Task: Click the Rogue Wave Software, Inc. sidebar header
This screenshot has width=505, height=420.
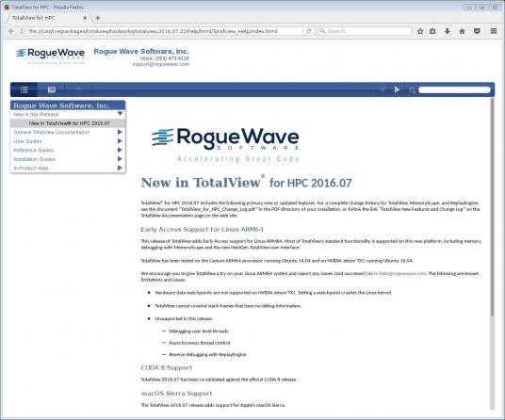Action: 68,105
